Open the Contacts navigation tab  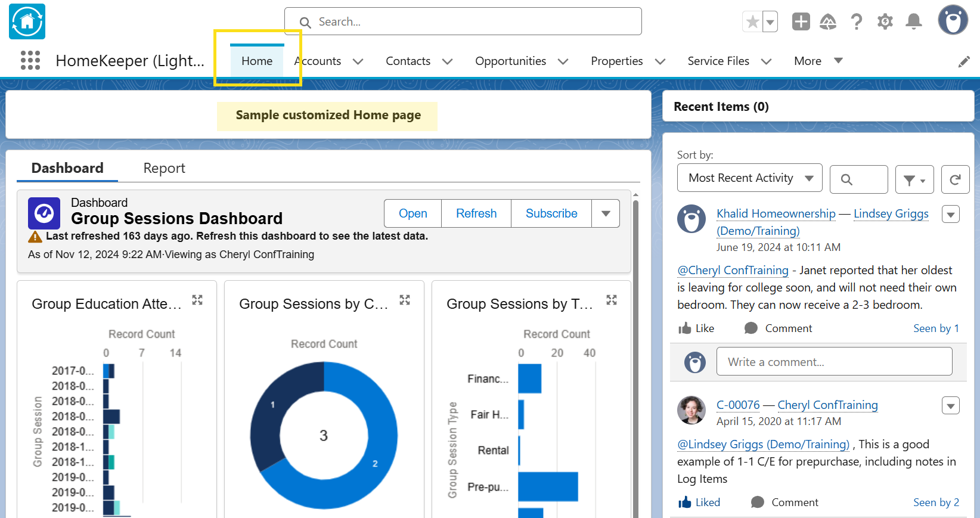pyautogui.click(x=408, y=61)
